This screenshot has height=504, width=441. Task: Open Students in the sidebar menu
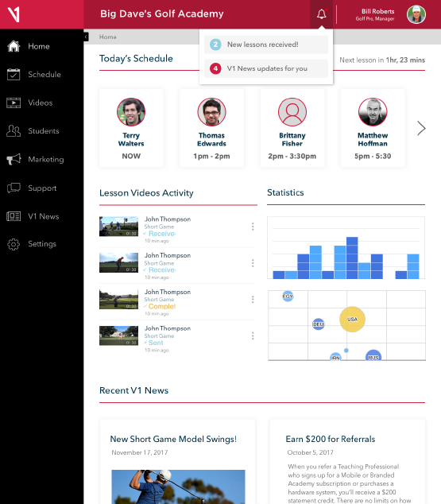[x=44, y=131]
